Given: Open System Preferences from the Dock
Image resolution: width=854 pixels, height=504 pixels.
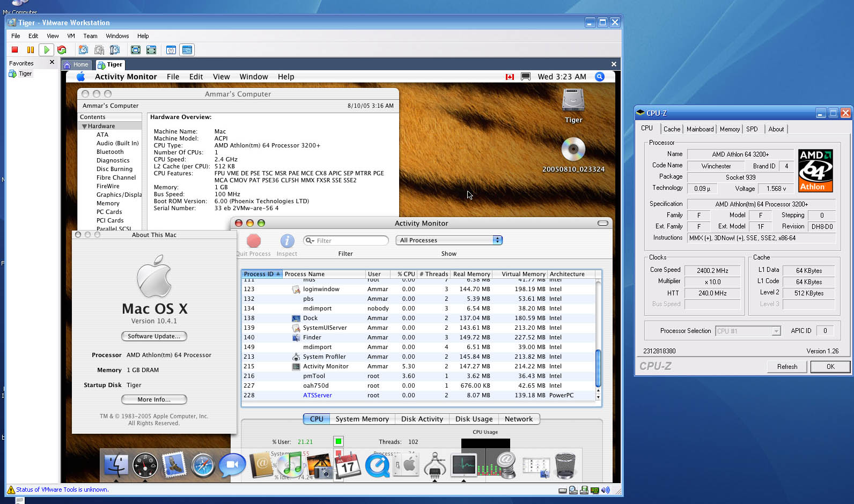Looking at the screenshot, I should pos(406,465).
